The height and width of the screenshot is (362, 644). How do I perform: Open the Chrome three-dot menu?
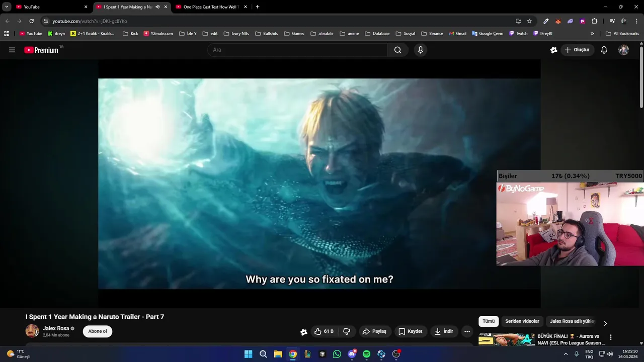click(x=636, y=21)
